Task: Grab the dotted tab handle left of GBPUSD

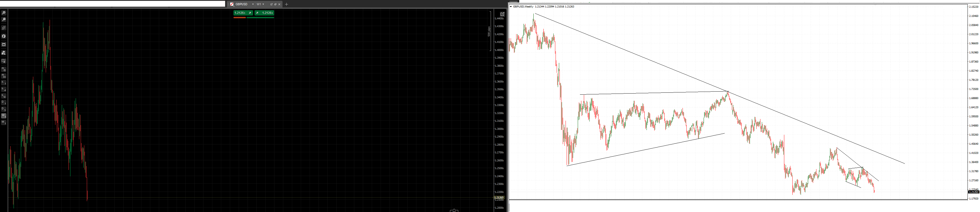Action: tap(229, 4)
